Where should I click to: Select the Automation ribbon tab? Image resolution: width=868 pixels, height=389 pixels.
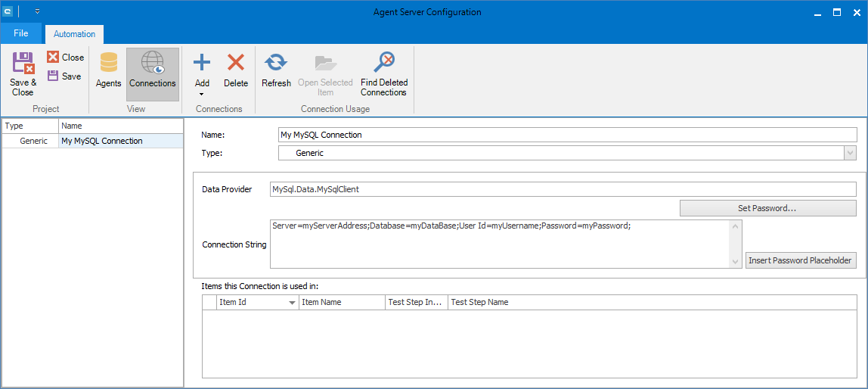click(74, 34)
